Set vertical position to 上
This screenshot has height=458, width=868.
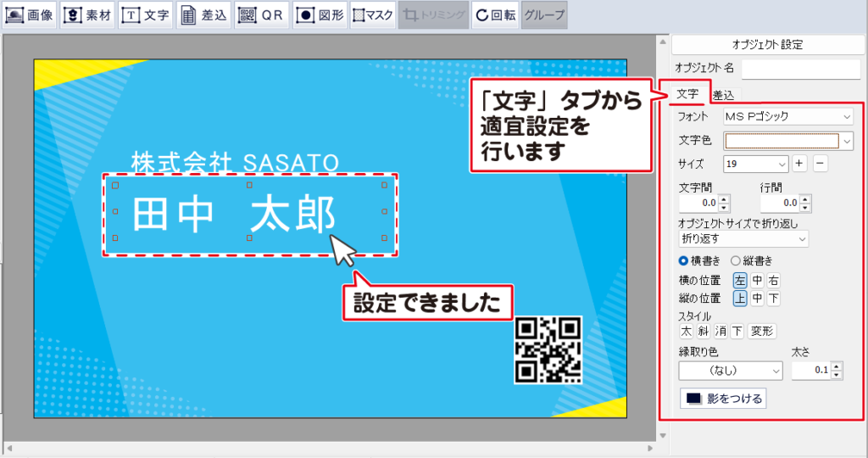point(740,299)
